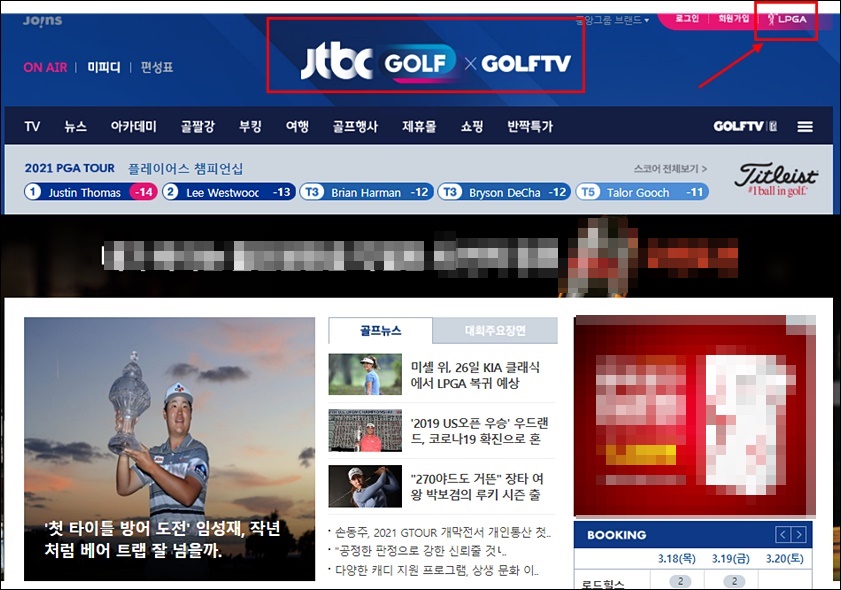
Task: Click the JTBC GOLF x GOLFTV logo
Action: pos(435,63)
